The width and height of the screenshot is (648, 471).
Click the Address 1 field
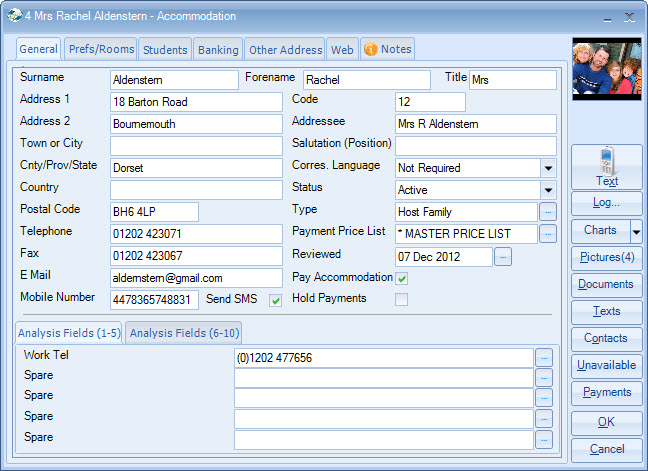pyautogui.click(x=196, y=102)
